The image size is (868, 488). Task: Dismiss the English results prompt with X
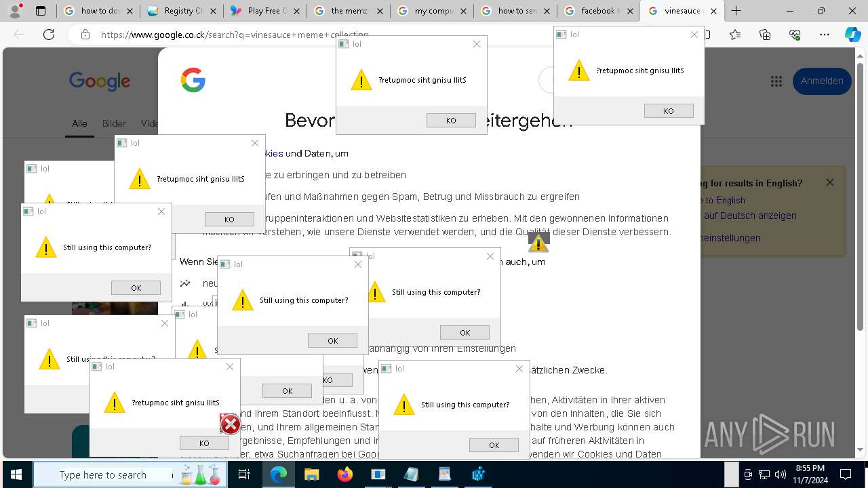click(x=829, y=182)
